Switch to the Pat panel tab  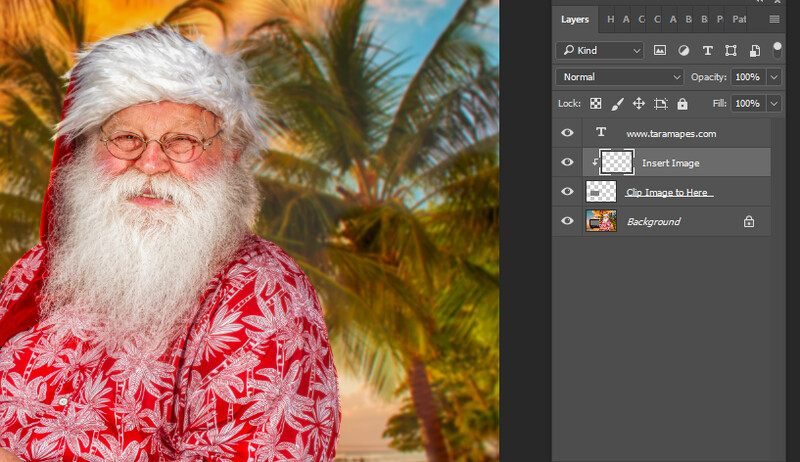point(739,19)
